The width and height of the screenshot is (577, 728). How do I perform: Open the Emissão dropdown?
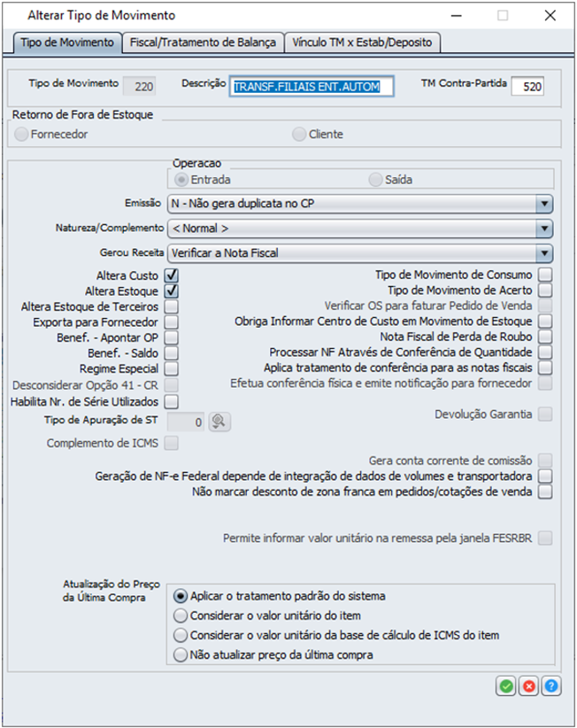(x=360, y=204)
